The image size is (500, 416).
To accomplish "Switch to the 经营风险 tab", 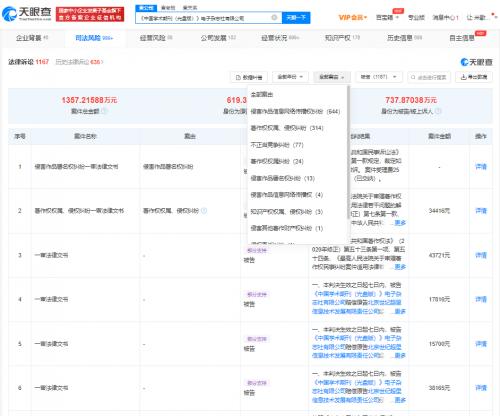I will coord(156,38).
